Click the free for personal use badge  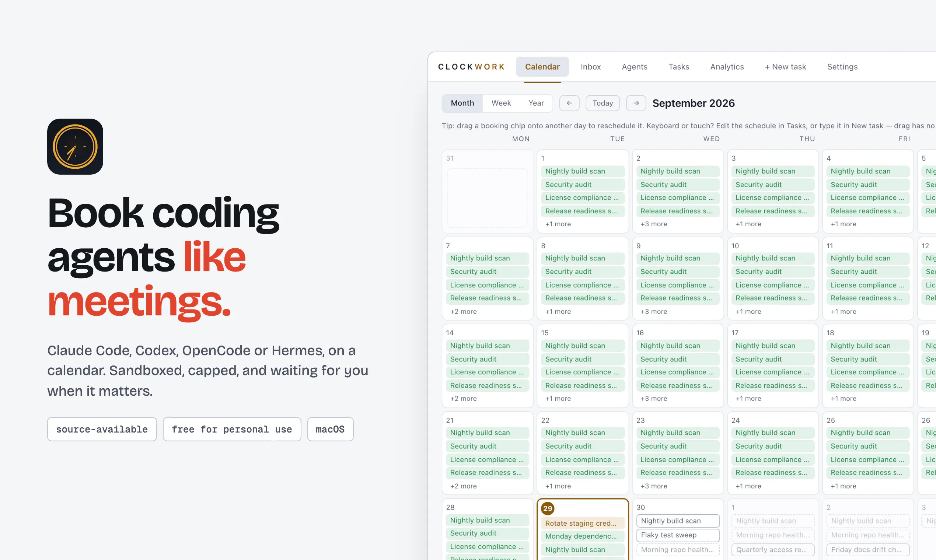point(232,429)
